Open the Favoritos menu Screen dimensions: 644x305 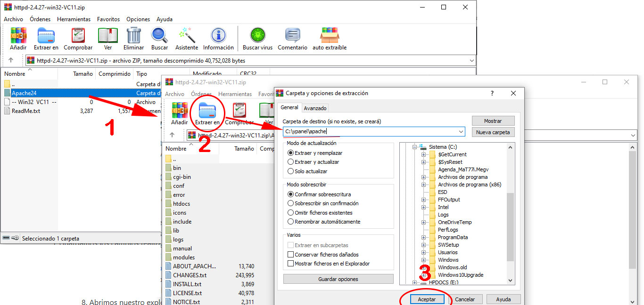pos(108,19)
